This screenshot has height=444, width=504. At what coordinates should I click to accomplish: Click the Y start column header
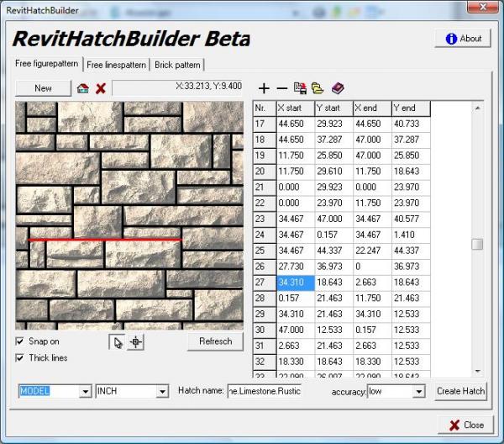(334, 108)
